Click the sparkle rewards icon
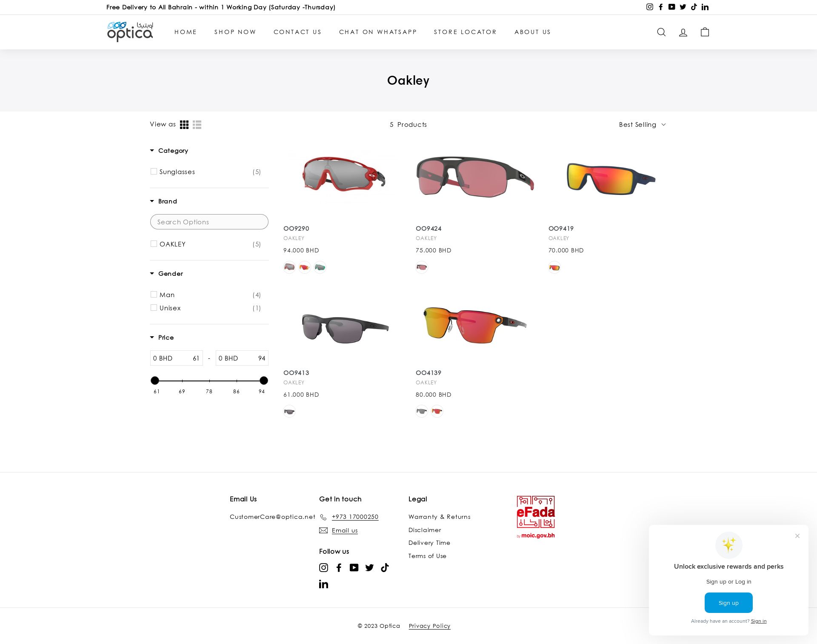 point(728,545)
